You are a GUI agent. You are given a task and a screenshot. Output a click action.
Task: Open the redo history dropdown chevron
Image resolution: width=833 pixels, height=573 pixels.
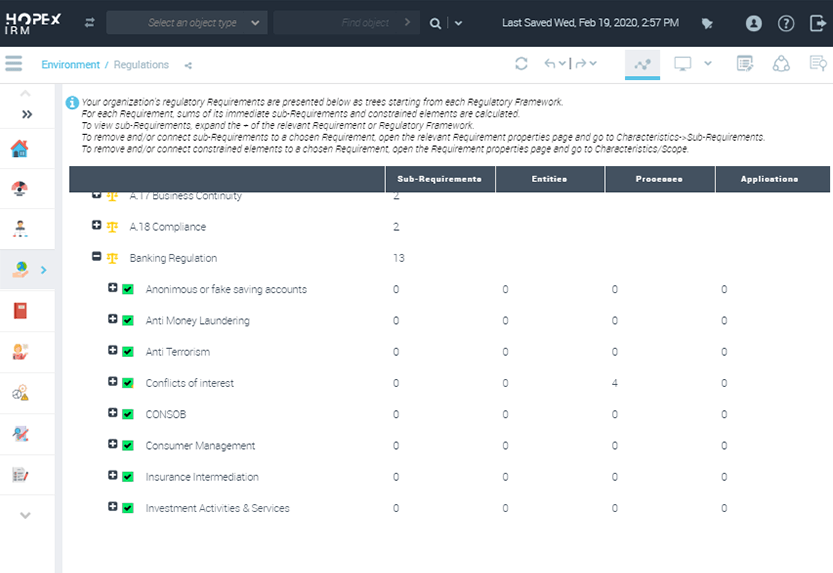(x=593, y=64)
